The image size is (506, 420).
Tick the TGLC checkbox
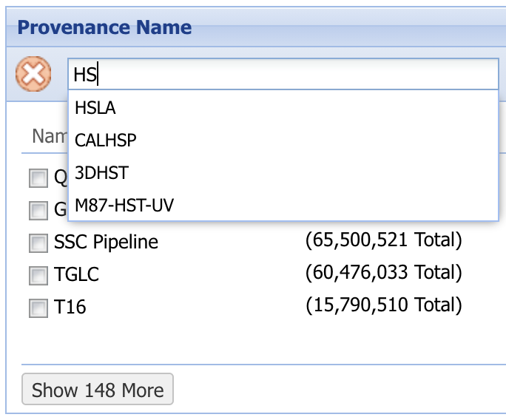38,276
